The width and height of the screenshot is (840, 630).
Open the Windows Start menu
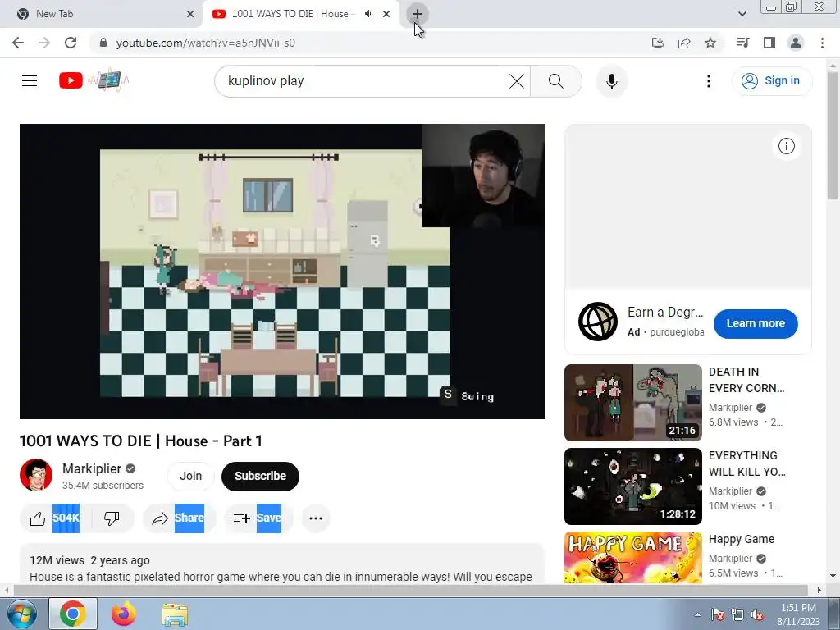tap(21, 614)
